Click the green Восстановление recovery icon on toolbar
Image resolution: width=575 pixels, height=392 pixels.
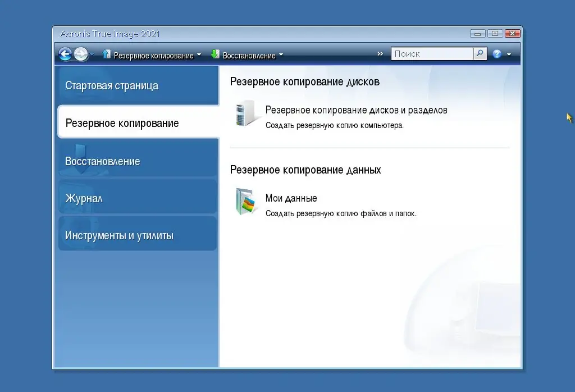215,54
